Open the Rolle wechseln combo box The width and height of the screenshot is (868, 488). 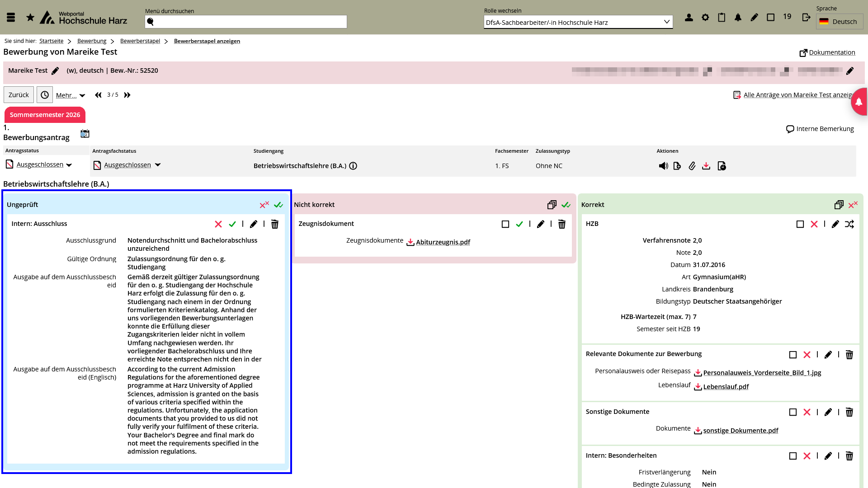(x=578, y=22)
